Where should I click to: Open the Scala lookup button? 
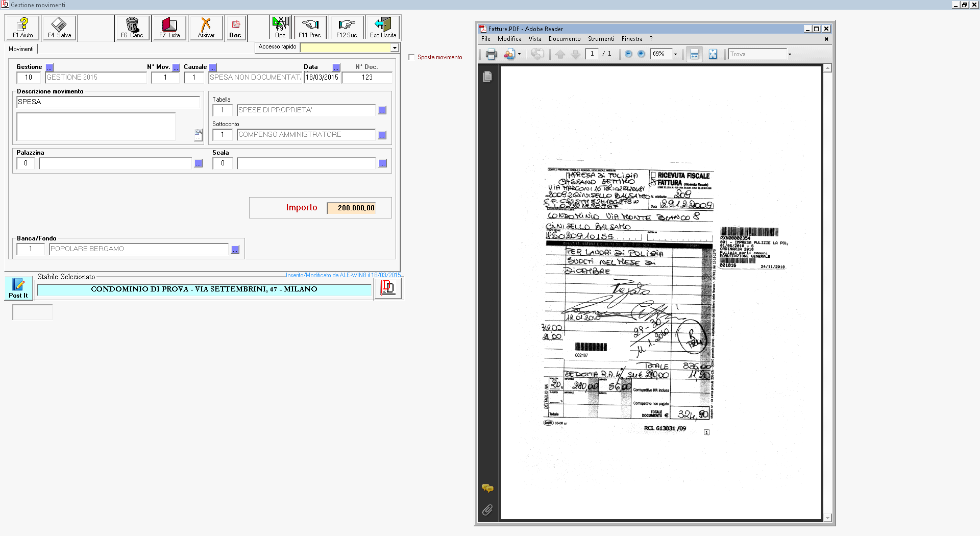(x=383, y=163)
